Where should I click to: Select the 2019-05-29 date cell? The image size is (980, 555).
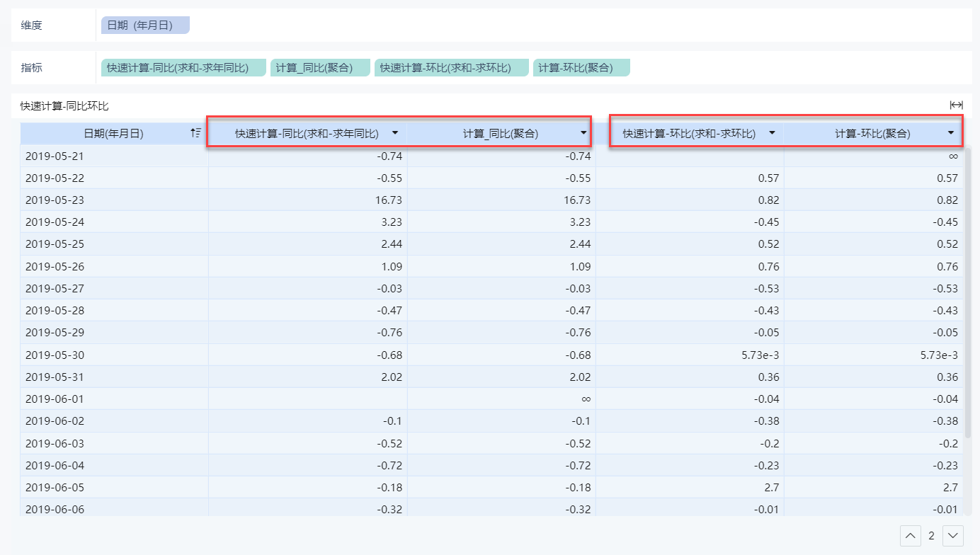click(x=115, y=333)
